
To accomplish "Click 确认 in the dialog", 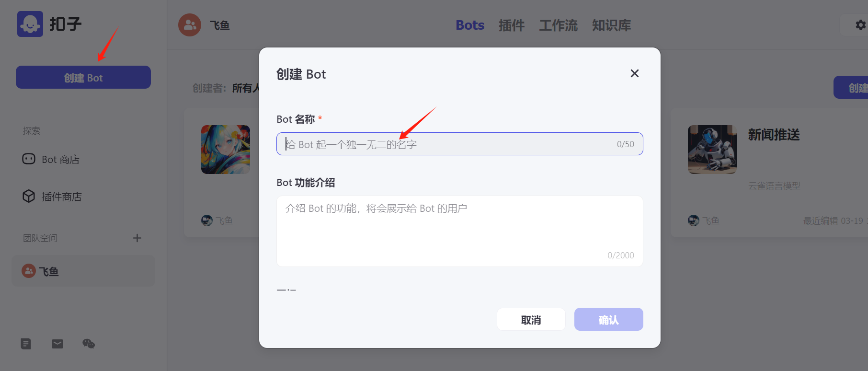I will click(x=609, y=319).
